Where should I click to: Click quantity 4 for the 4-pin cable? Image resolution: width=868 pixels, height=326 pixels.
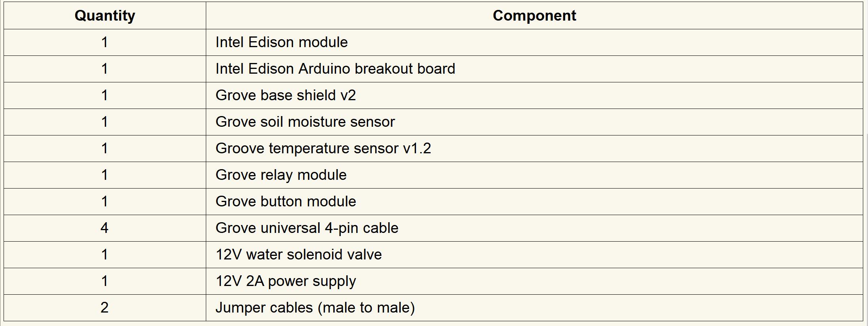(104, 228)
